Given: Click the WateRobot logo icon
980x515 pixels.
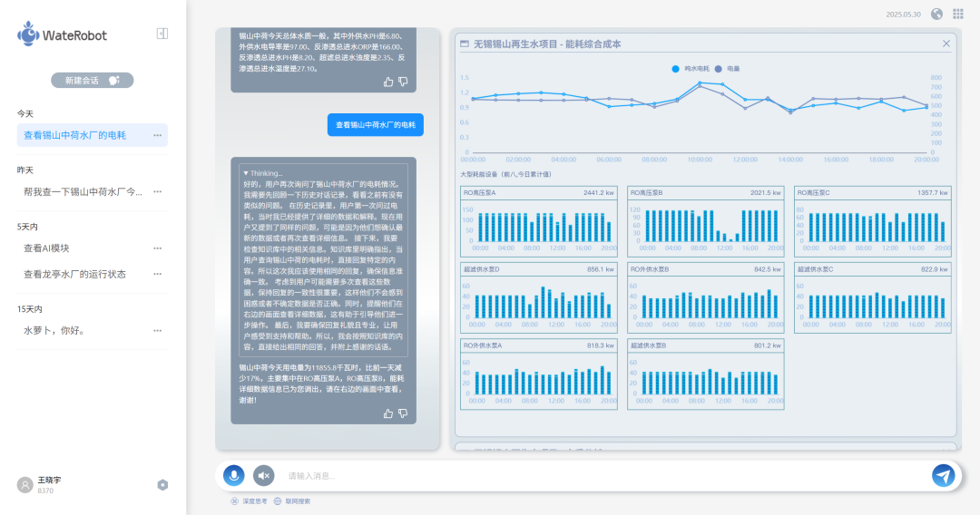Looking at the screenshot, I should [x=28, y=34].
